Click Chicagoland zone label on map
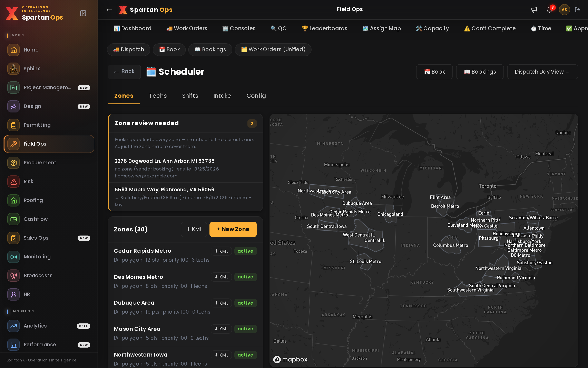Viewport: 588px width, 368px height. [390, 214]
